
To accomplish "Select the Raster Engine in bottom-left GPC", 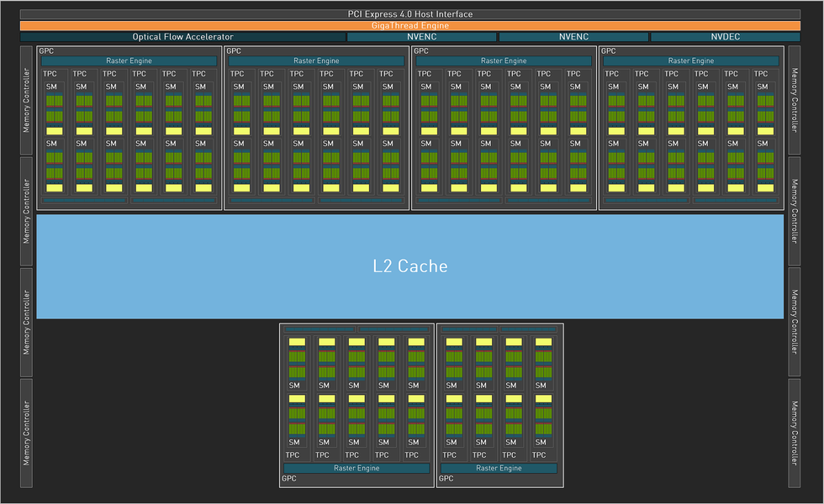I will coord(357,468).
